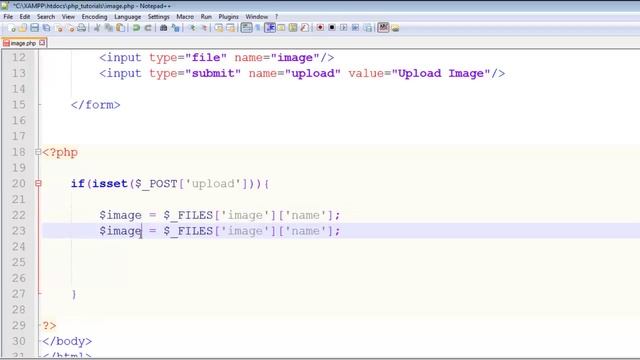This screenshot has width=640, height=360.
Task: Open the Edit menu
Action: 25,17
